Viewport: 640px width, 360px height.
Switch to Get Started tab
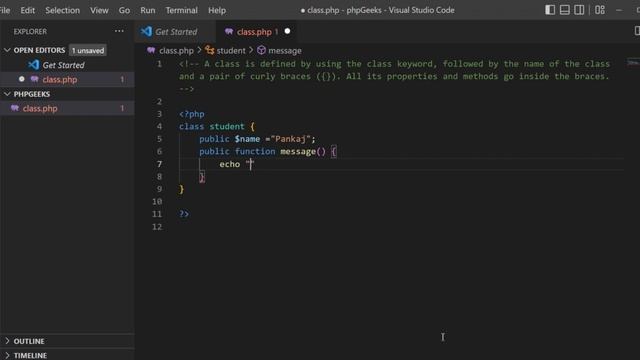pyautogui.click(x=176, y=31)
